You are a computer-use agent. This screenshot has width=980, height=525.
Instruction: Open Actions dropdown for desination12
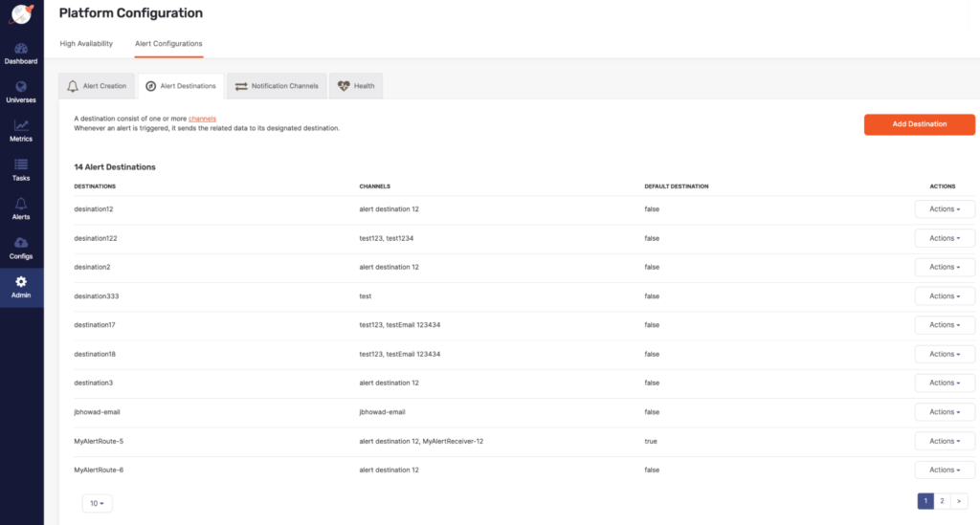tap(945, 209)
